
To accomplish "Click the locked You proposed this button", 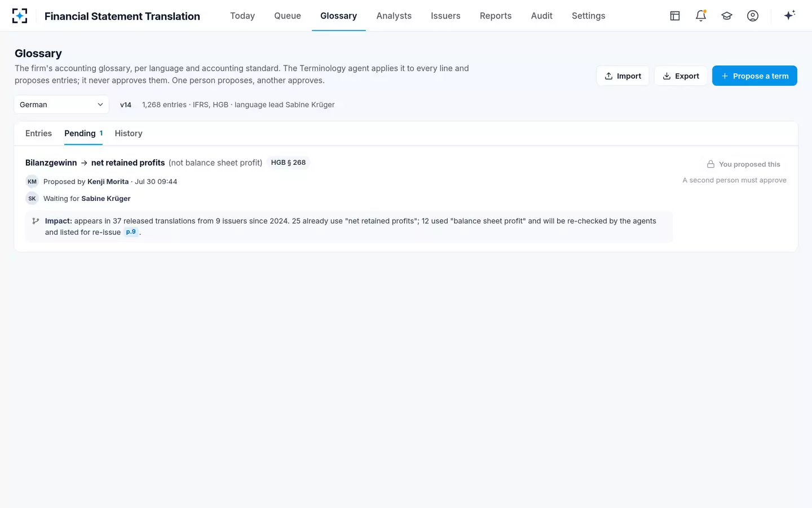I will pos(744,164).
